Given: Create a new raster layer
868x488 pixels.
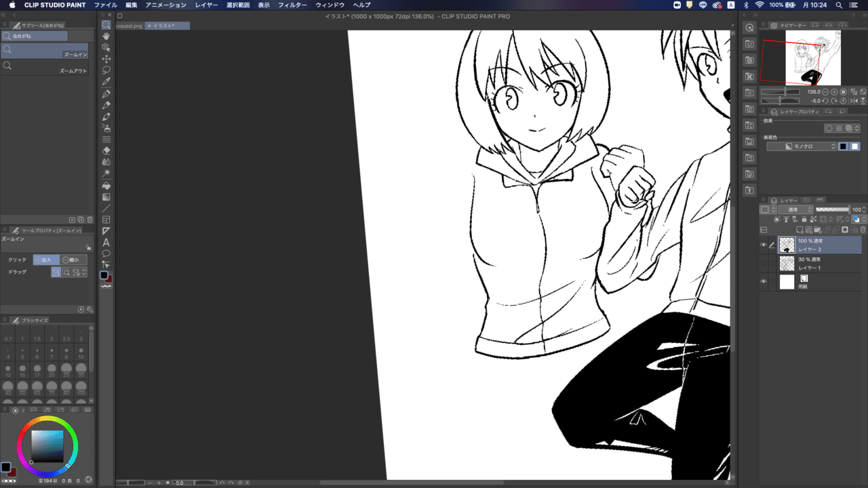Looking at the screenshot, I should coord(799,229).
